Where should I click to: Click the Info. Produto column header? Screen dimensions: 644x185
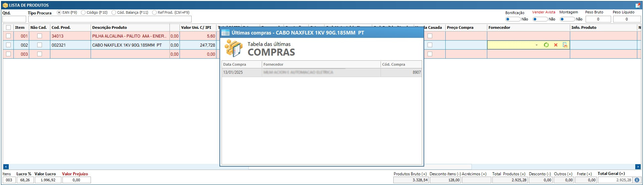point(603,27)
